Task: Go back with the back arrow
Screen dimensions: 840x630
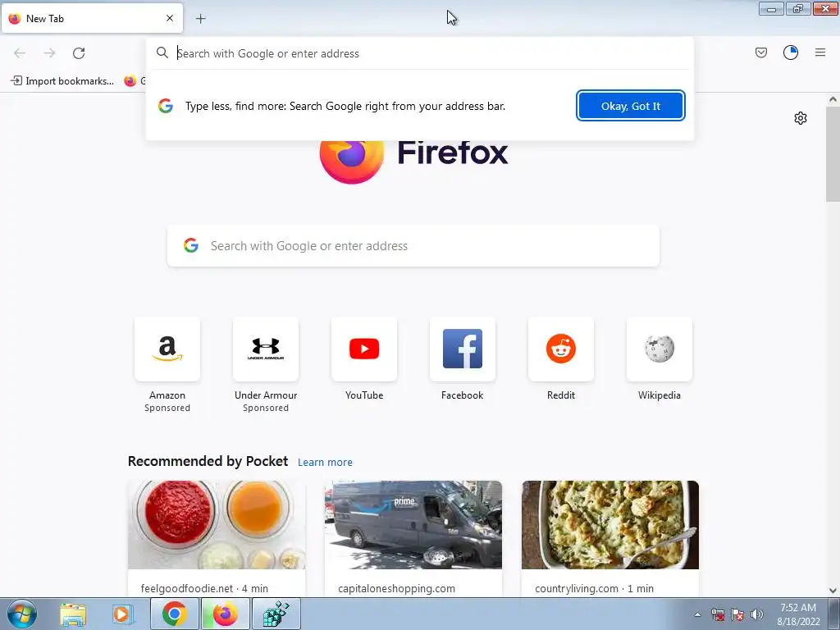Action: (20, 53)
